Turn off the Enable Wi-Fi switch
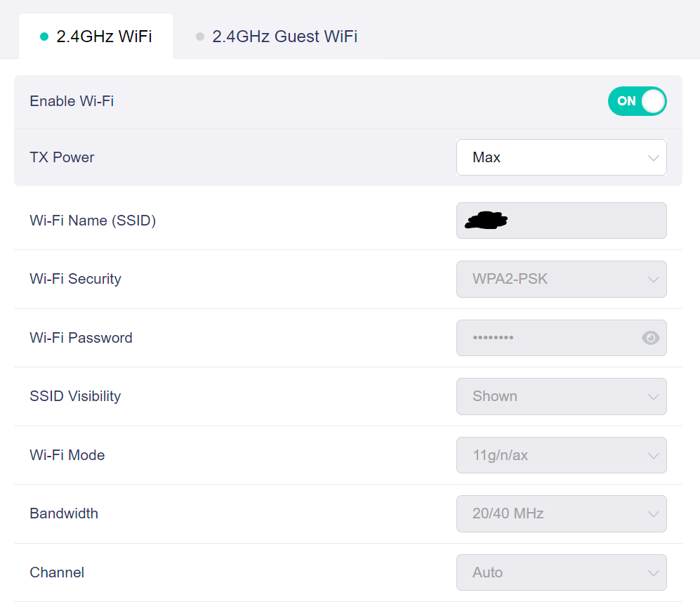 pyautogui.click(x=637, y=101)
